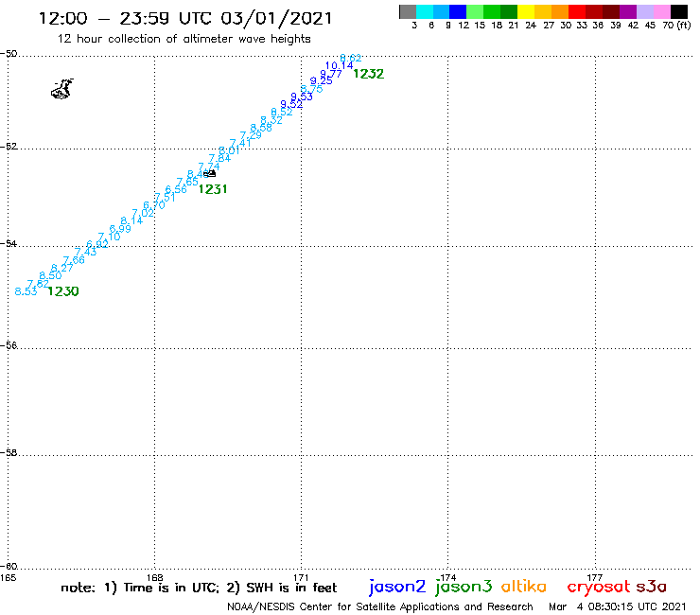Click the 177 longitude axis label
Screen dimensions: 700x615
pyautogui.click(x=595, y=577)
